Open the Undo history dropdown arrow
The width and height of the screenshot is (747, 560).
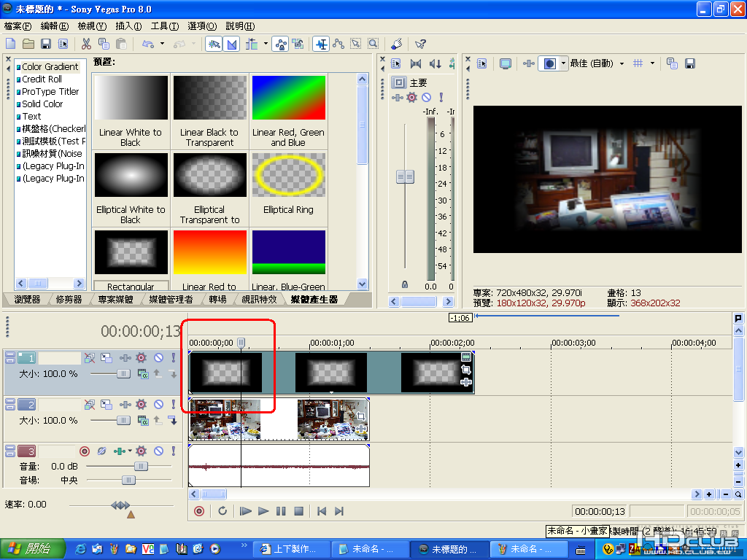(162, 44)
